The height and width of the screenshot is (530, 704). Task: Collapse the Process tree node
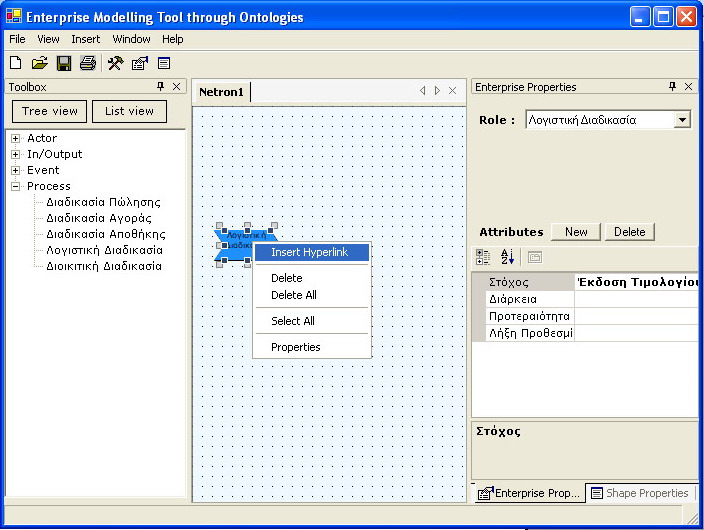point(15,186)
